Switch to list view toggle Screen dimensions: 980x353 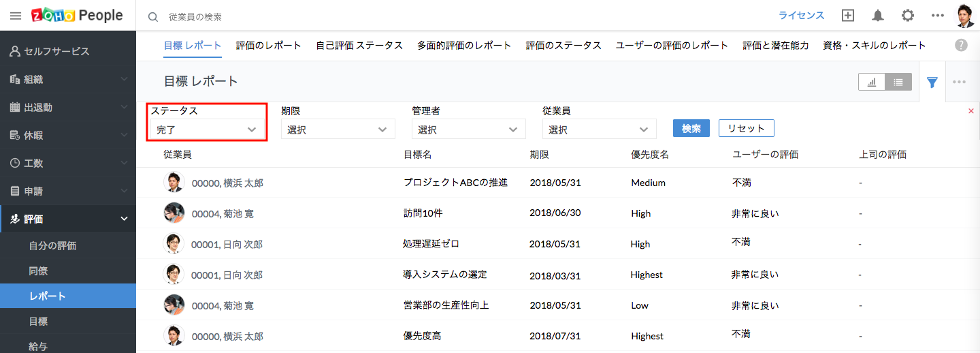[x=898, y=82]
